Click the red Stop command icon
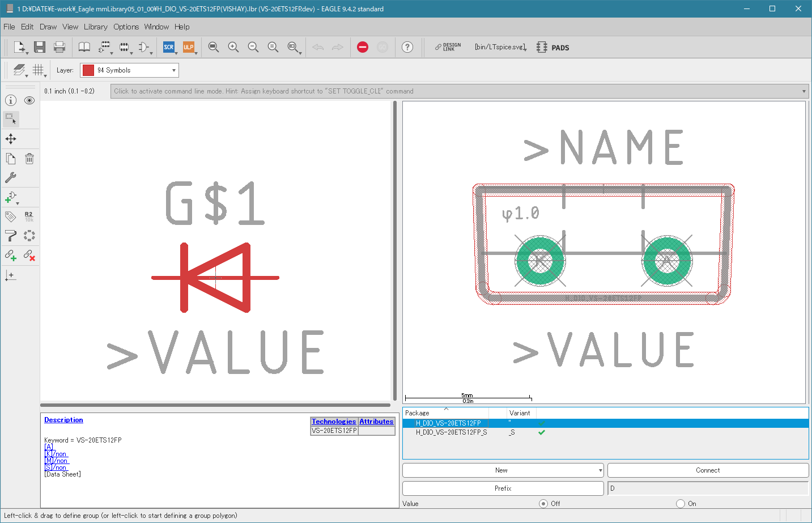 (x=363, y=47)
